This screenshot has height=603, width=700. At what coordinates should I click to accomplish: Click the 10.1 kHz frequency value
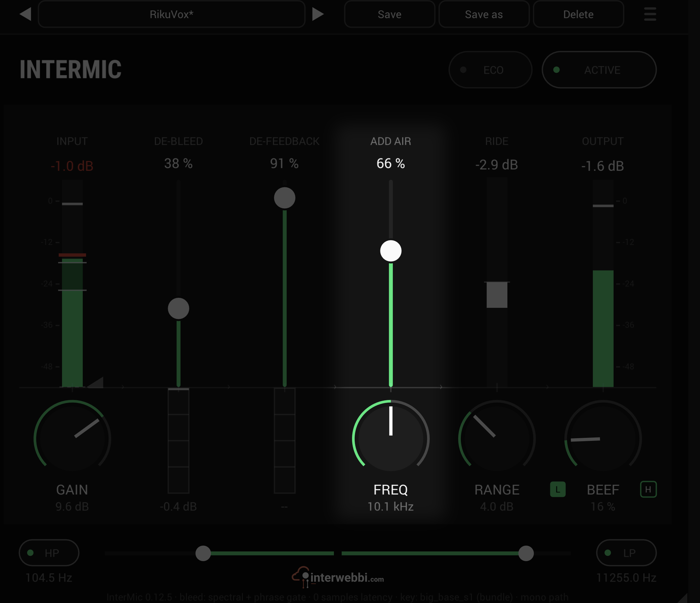coord(391,506)
